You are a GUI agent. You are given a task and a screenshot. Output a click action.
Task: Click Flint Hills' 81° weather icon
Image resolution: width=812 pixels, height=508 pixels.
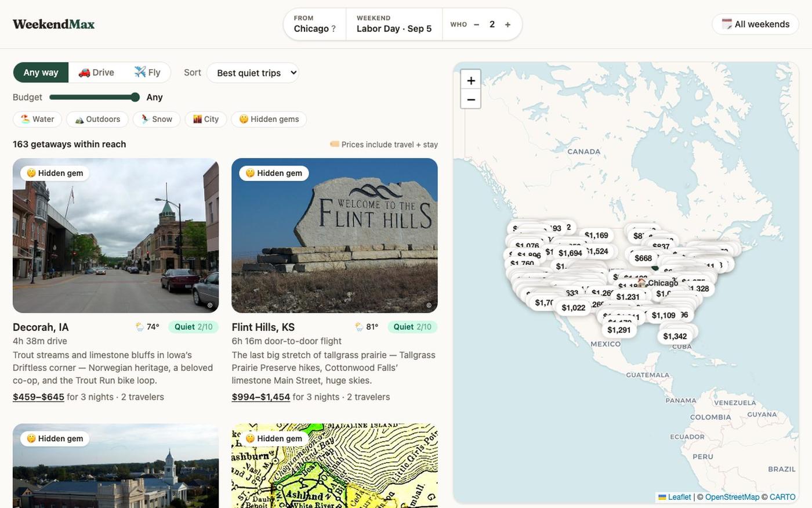[x=359, y=327]
